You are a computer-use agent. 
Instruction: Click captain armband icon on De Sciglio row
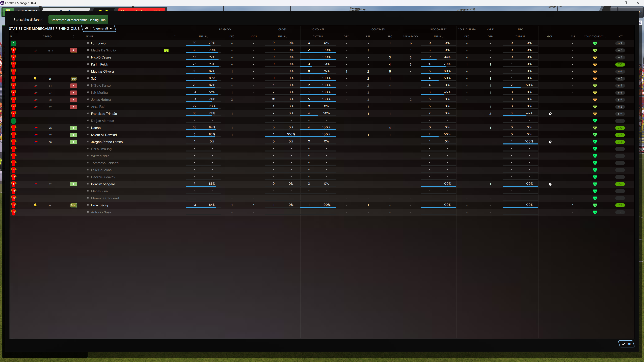point(166,50)
